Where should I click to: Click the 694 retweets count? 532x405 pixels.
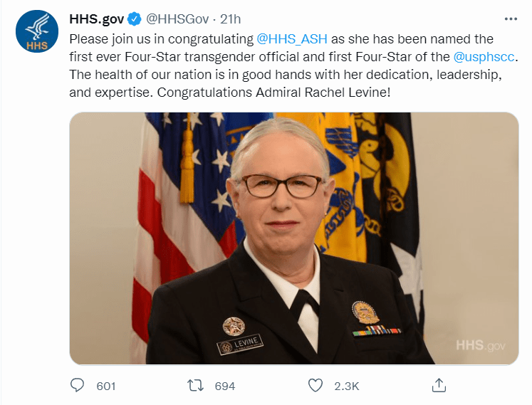click(224, 386)
